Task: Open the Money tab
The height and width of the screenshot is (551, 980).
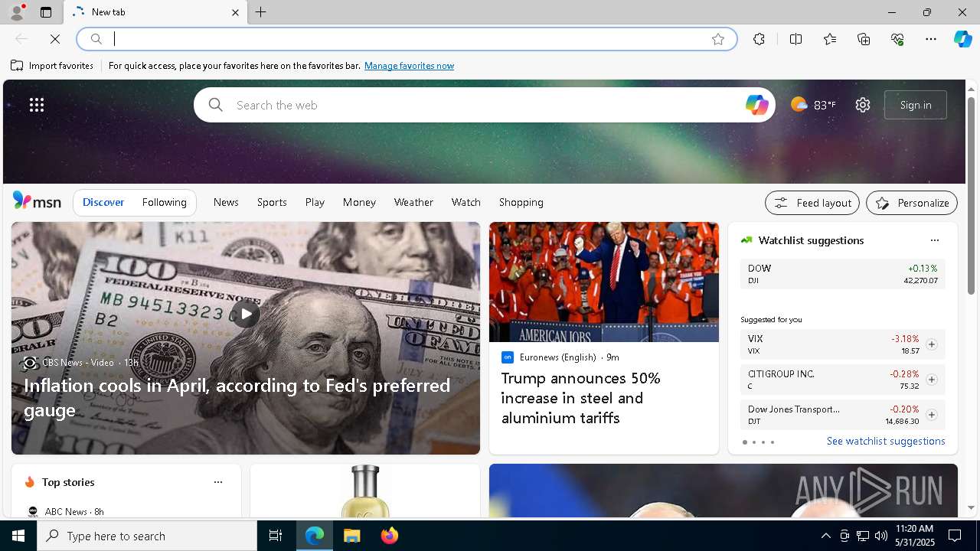Action: tap(359, 202)
